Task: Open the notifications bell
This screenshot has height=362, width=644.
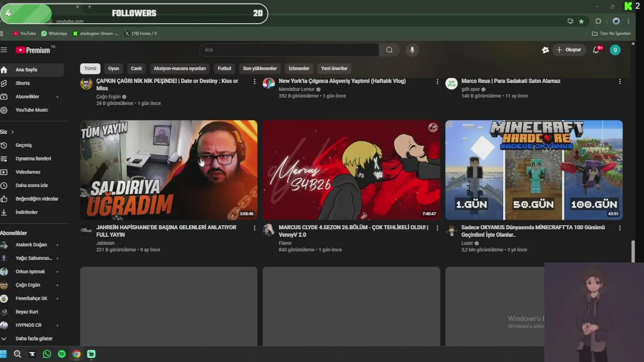Action: coord(596,50)
